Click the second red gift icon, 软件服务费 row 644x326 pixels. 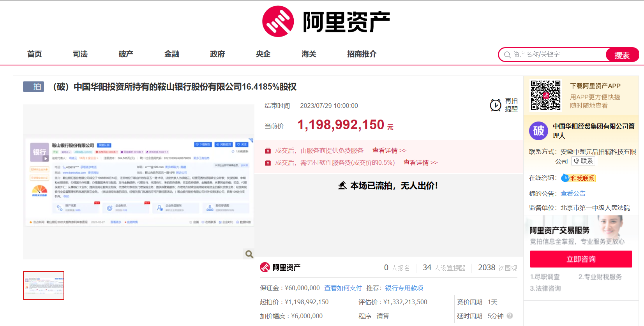268,163
